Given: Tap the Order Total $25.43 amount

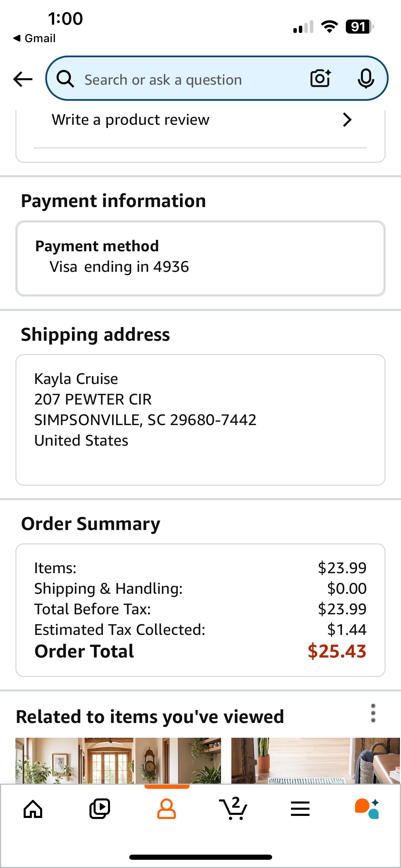Looking at the screenshot, I should [x=337, y=651].
